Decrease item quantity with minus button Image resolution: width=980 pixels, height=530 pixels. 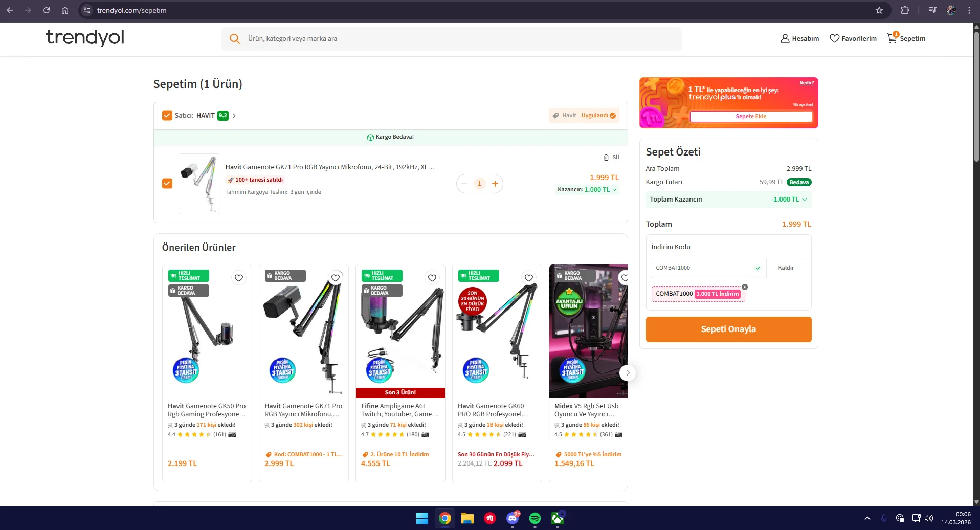tap(464, 184)
